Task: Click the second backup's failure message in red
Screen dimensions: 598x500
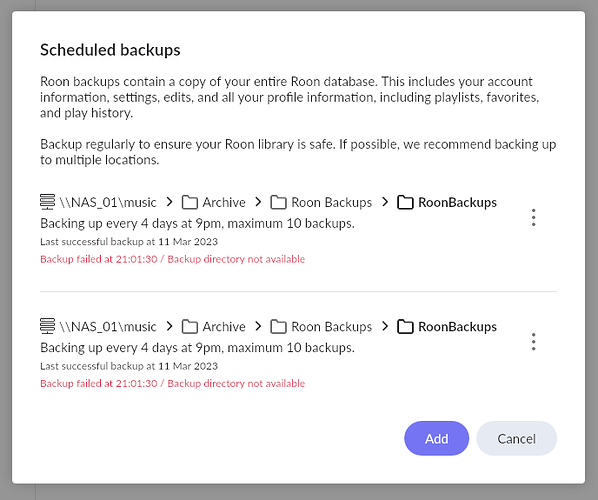Action: (172, 384)
